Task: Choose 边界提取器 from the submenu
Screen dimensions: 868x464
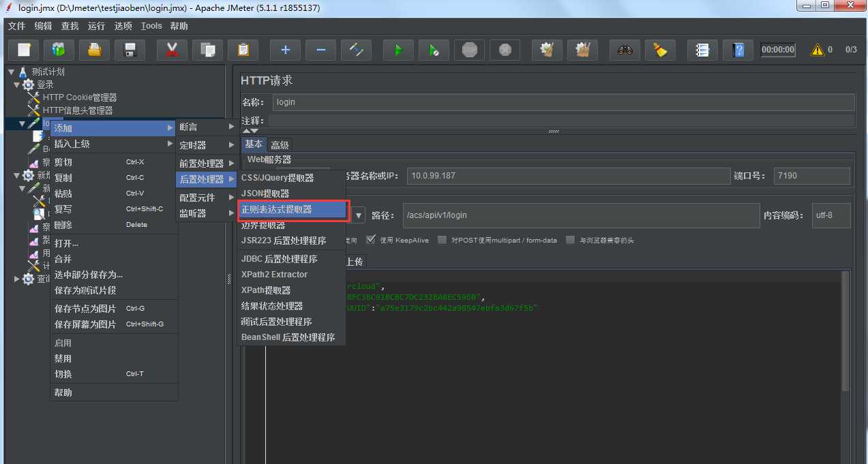Action: coord(291,225)
